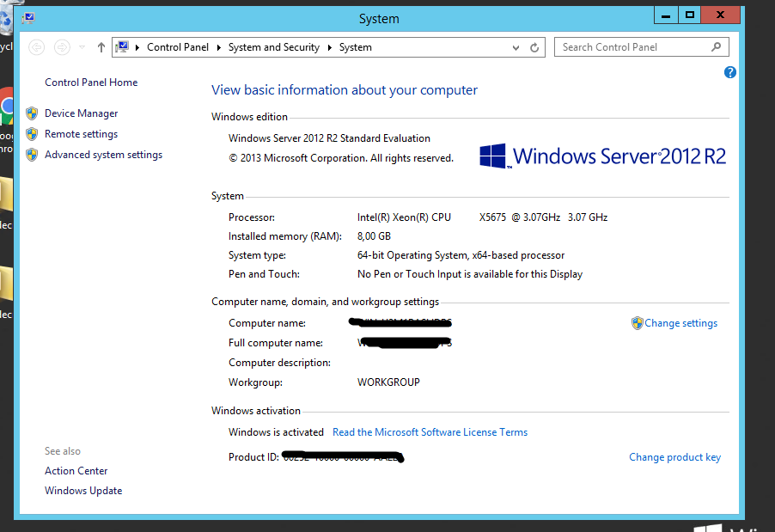Image resolution: width=775 pixels, height=532 pixels.
Task: Click Change product key link
Action: [x=674, y=457]
